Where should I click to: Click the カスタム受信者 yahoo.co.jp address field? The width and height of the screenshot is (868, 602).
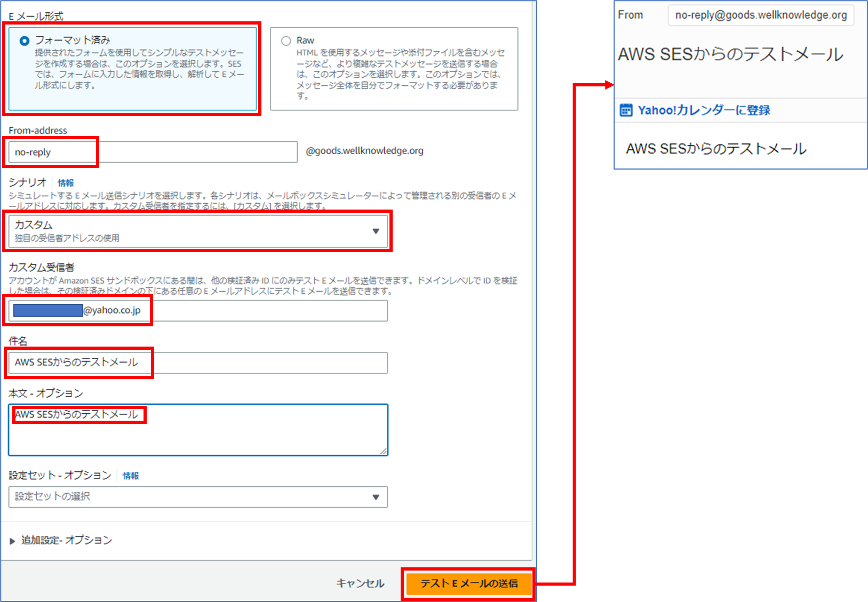click(198, 311)
